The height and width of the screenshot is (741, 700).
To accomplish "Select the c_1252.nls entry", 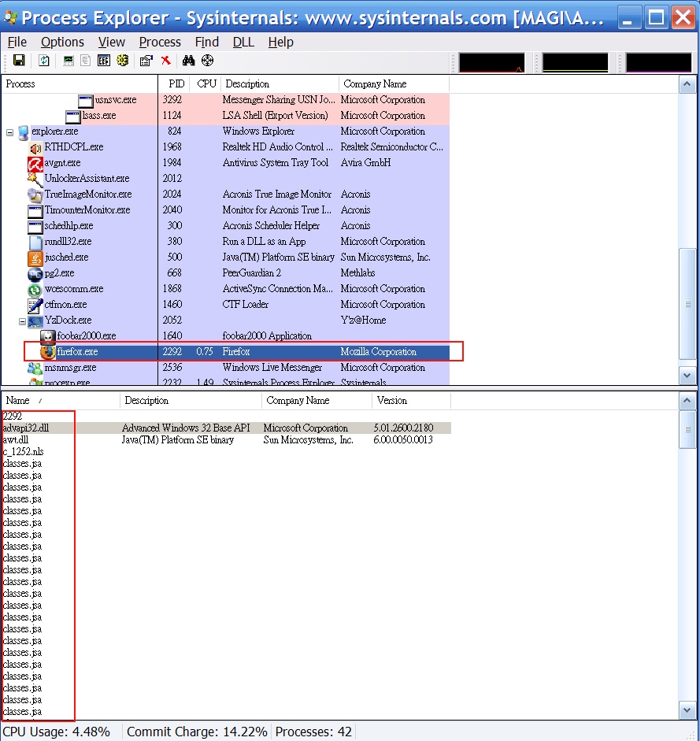I will click(x=23, y=452).
